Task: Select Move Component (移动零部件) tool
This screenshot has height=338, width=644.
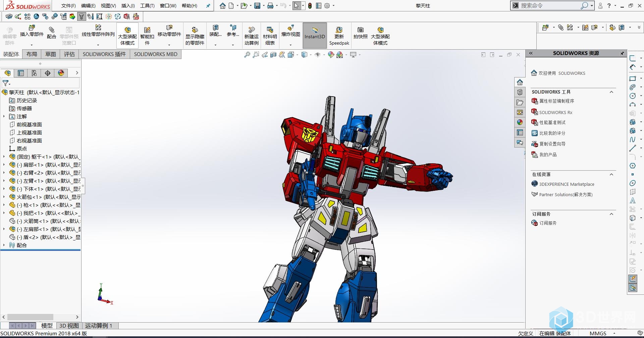Action: pos(169,27)
